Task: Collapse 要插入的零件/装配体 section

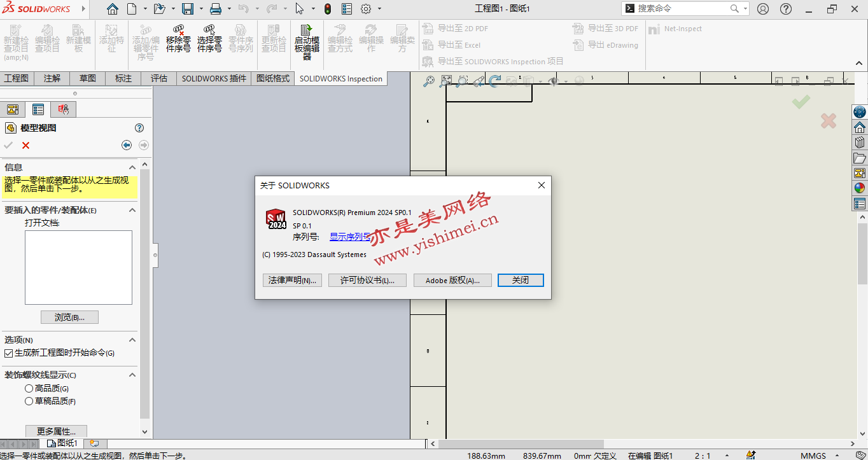Action: point(132,210)
